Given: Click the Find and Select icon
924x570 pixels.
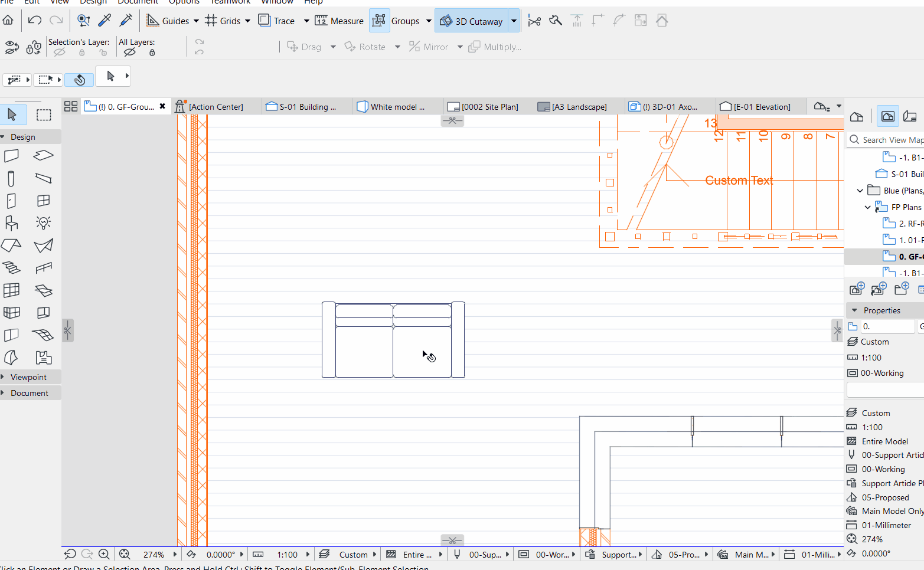Looking at the screenshot, I should pos(84,21).
